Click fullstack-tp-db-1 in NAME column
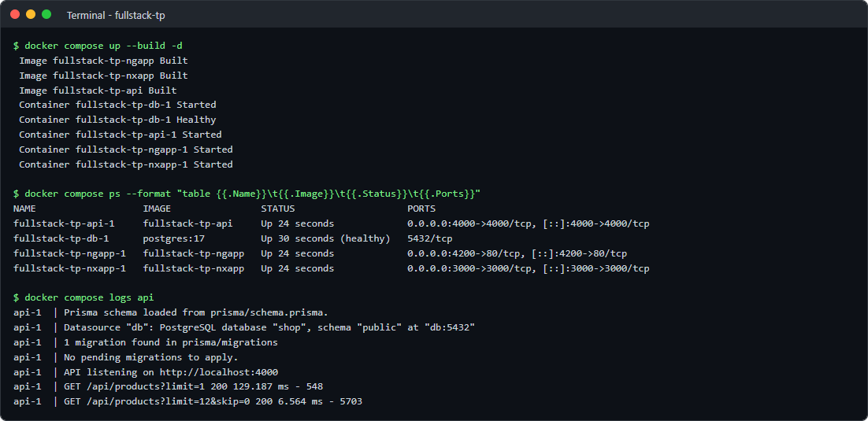Screen dimensions: 868x421 pos(61,239)
